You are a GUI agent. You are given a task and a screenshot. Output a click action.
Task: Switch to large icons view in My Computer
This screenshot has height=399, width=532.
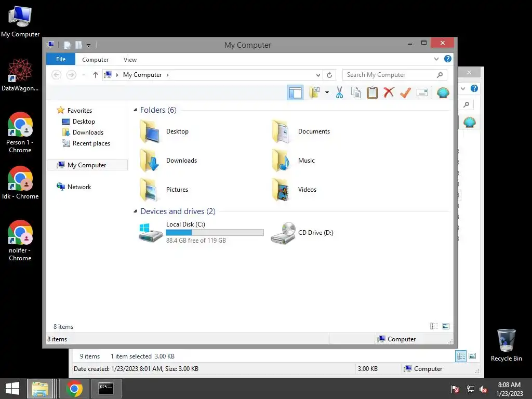point(446,326)
